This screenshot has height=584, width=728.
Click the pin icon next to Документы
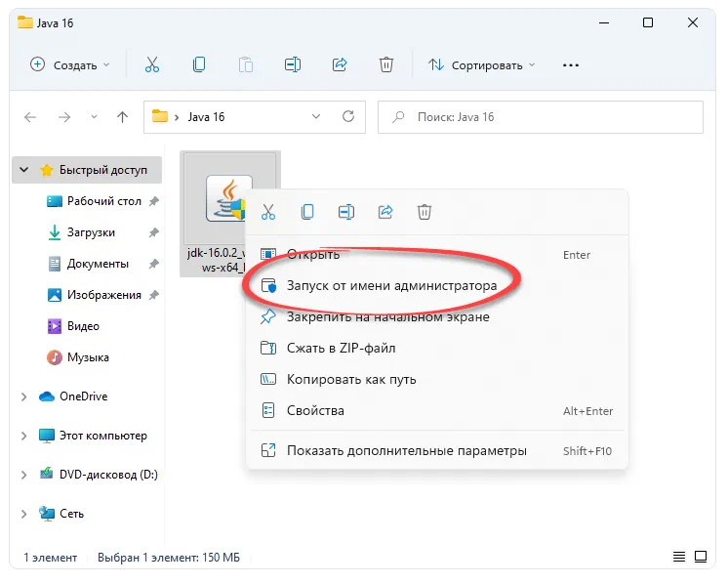coord(153,264)
